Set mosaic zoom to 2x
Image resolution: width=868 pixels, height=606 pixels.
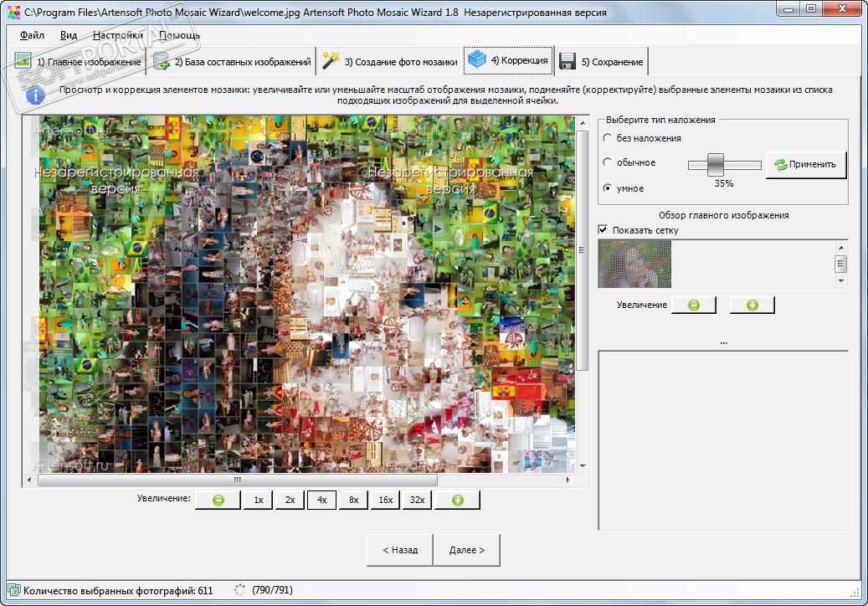(290, 500)
